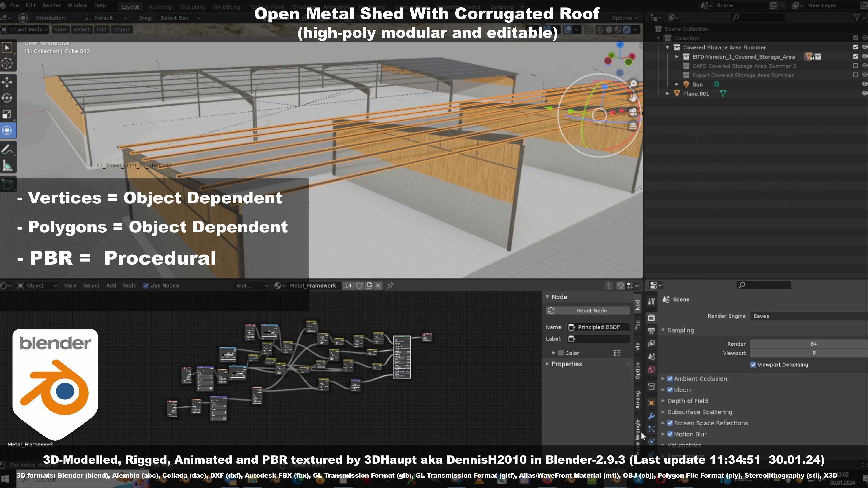Enable CAPS Covered Storage Area Summer 2 checkbox

pyautogui.click(x=855, y=66)
